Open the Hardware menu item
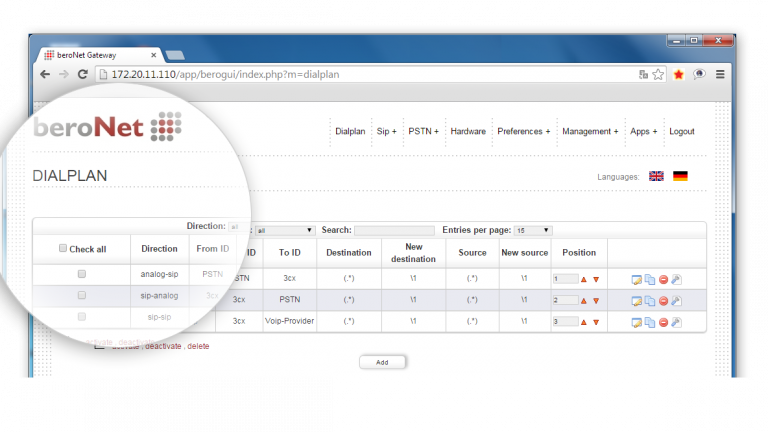The height and width of the screenshot is (432, 768). (x=468, y=131)
